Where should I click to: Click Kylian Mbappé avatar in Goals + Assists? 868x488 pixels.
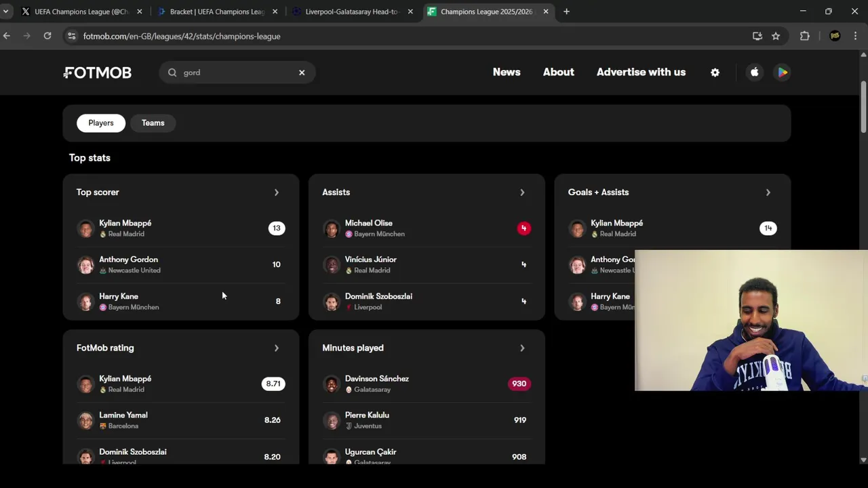pyautogui.click(x=577, y=228)
